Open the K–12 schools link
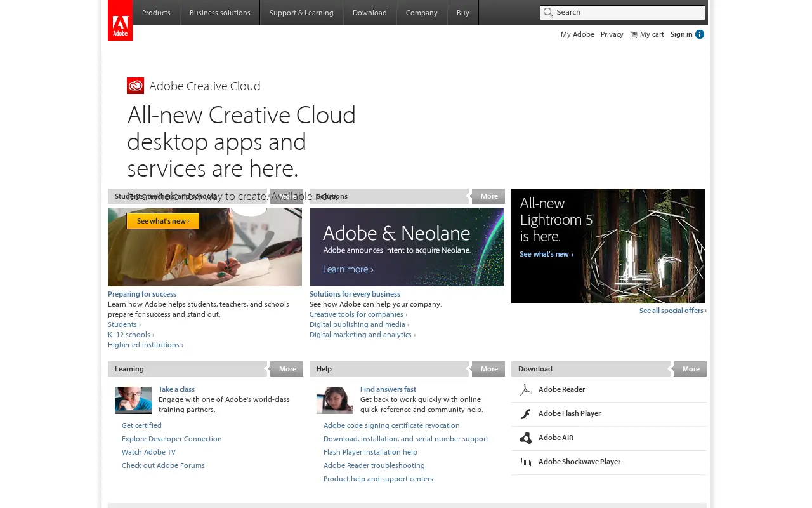 coord(131,335)
